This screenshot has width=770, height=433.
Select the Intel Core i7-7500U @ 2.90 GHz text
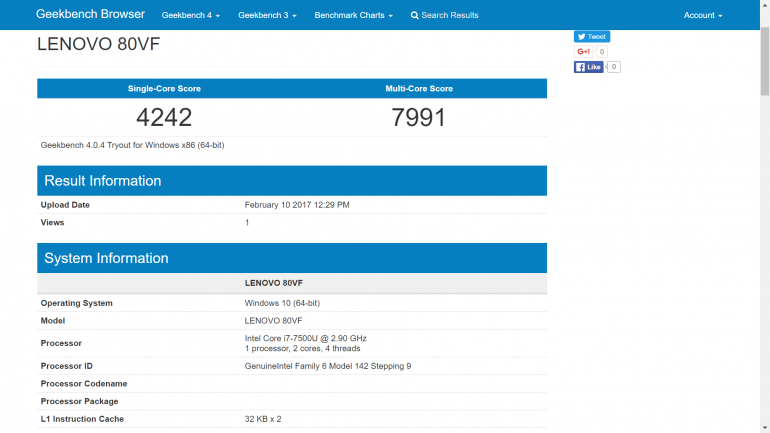(305, 338)
